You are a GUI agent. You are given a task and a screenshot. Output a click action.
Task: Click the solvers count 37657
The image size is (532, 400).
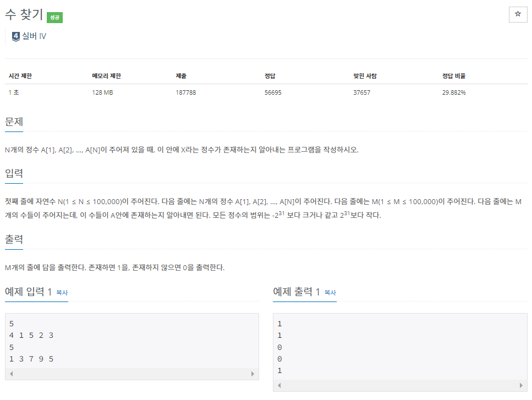coord(361,92)
